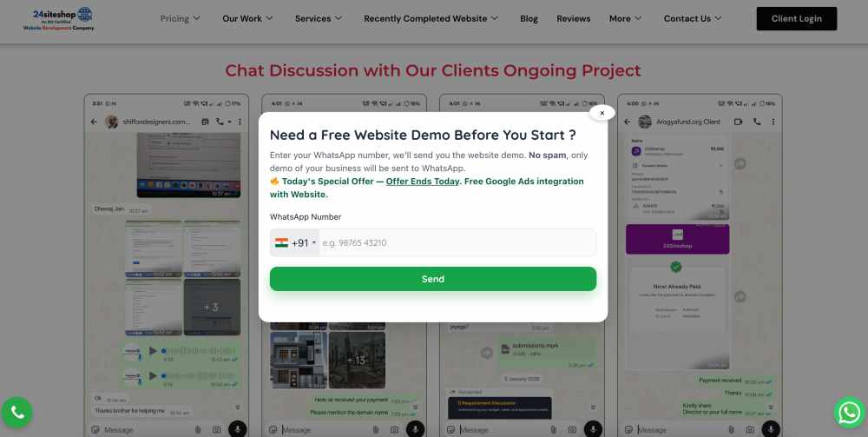The image size is (868, 437).
Task: Click the green Send button
Action: click(433, 279)
